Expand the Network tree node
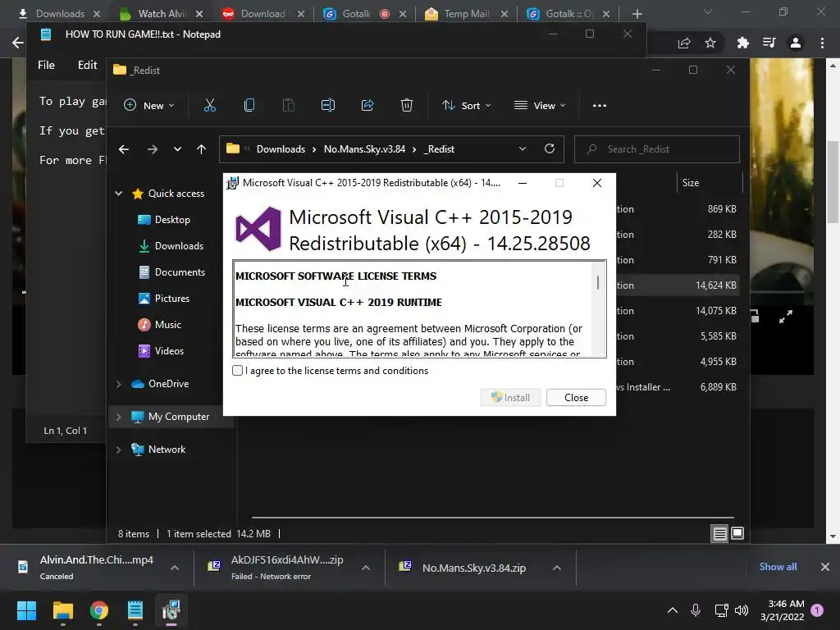Viewport: 840px width, 630px height. coord(118,450)
